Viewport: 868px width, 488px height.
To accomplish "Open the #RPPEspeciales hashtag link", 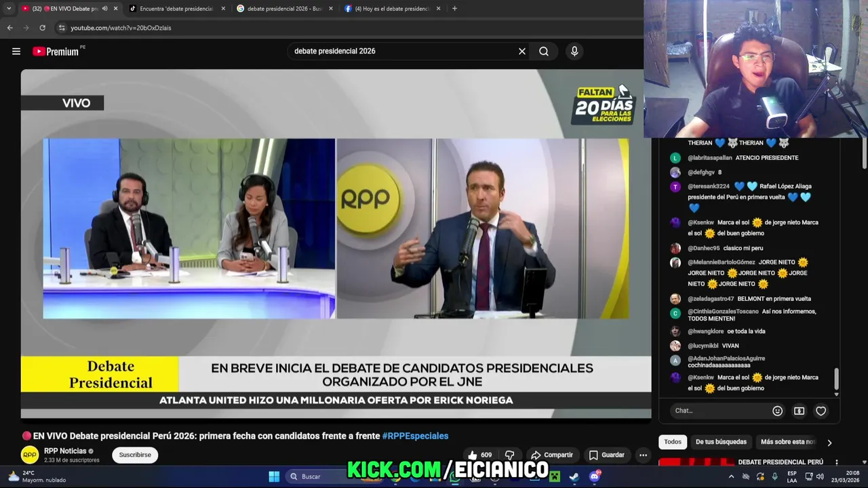I will [x=415, y=436].
